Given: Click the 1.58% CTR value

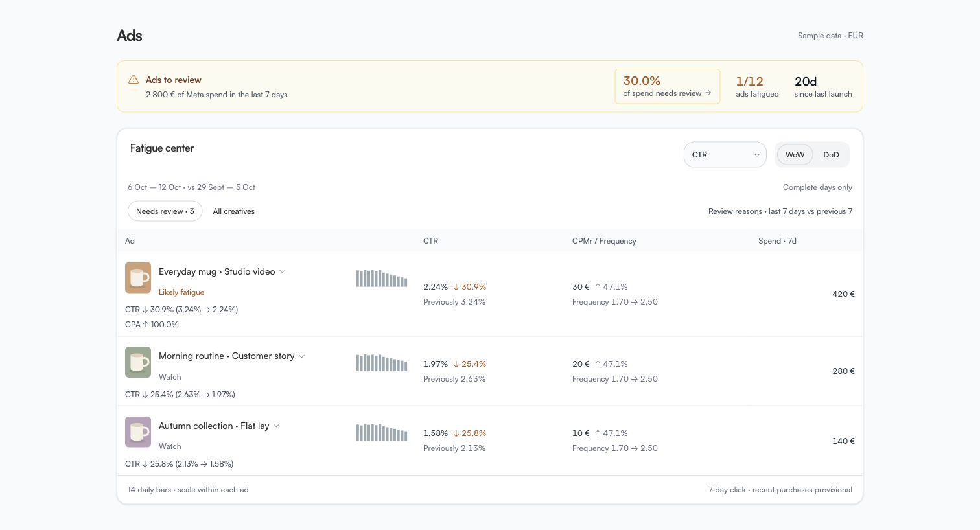Looking at the screenshot, I should tap(436, 433).
